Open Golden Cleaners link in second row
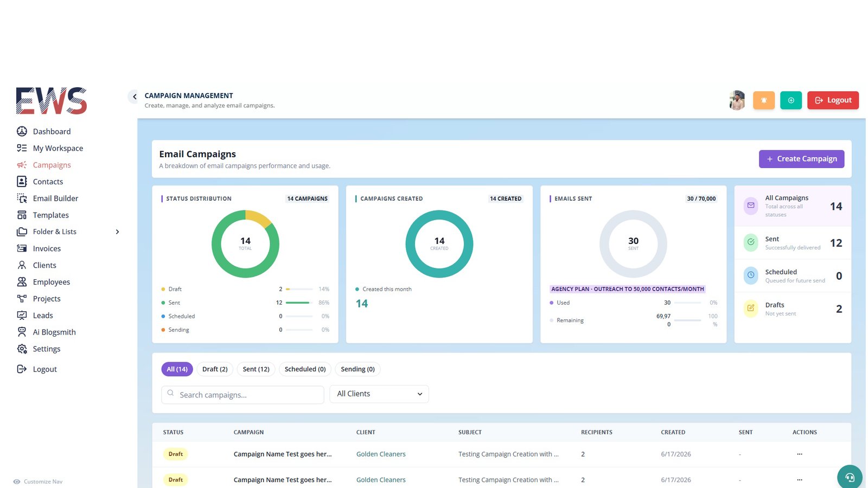Image resolution: width=868 pixels, height=488 pixels. (381, 480)
